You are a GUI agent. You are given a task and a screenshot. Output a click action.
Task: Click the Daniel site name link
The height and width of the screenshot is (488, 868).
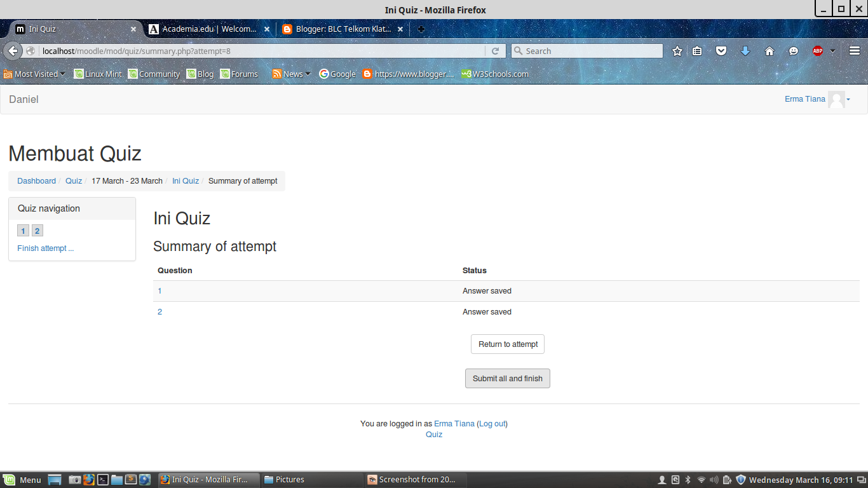coord(24,99)
